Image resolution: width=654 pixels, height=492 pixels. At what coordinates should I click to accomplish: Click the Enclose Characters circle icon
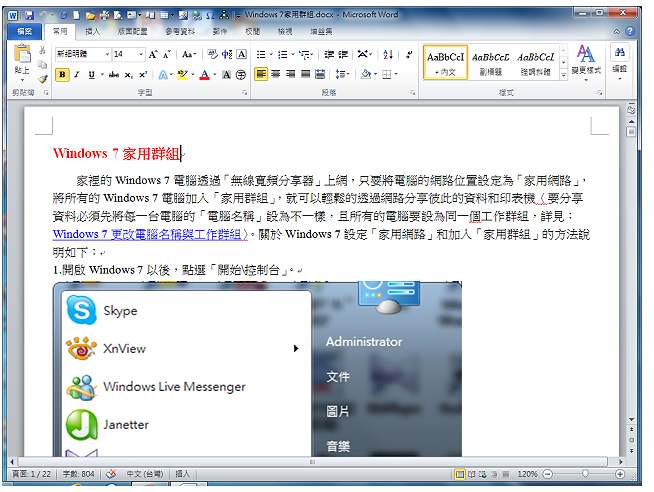pos(241,75)
